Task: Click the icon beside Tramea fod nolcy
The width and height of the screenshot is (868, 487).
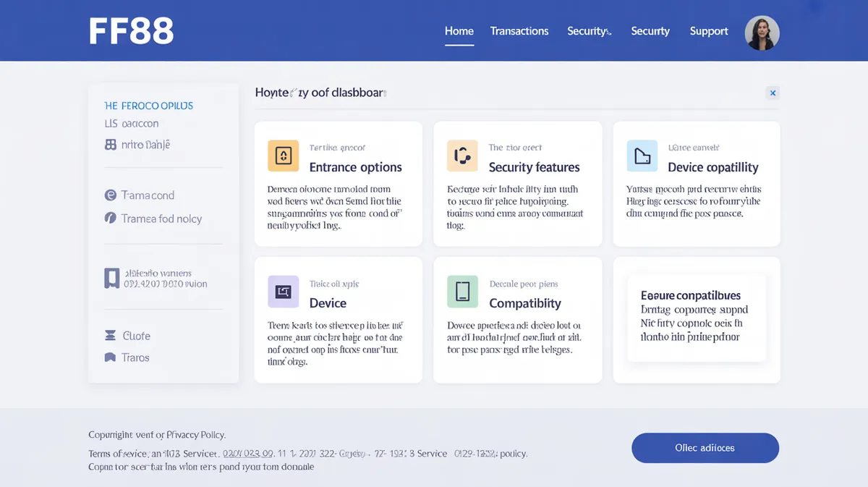Action: [x=111, y=218]
